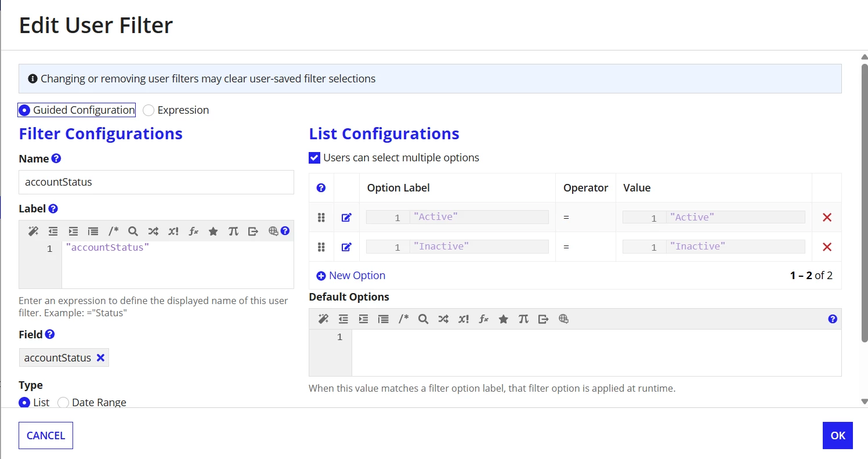Click the export arrow icon in Default Options toolbar
868x459 pixels.
[x=543, y=319]
